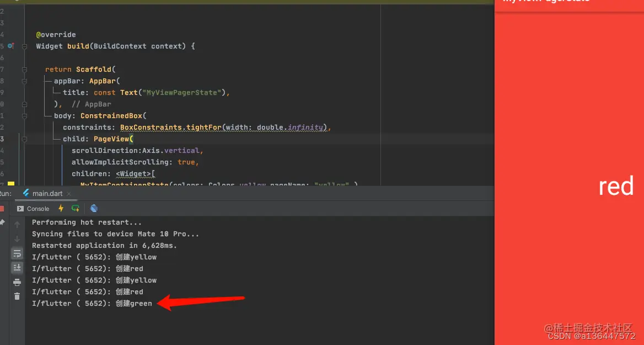Select the Console tab
644x345 pixels.
(x=33, y=209)
